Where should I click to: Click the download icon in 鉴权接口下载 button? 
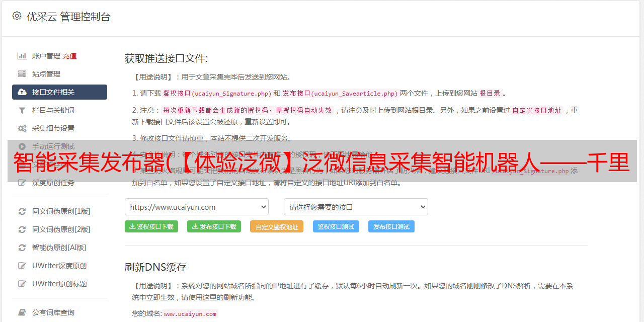(x=132, y=226)
